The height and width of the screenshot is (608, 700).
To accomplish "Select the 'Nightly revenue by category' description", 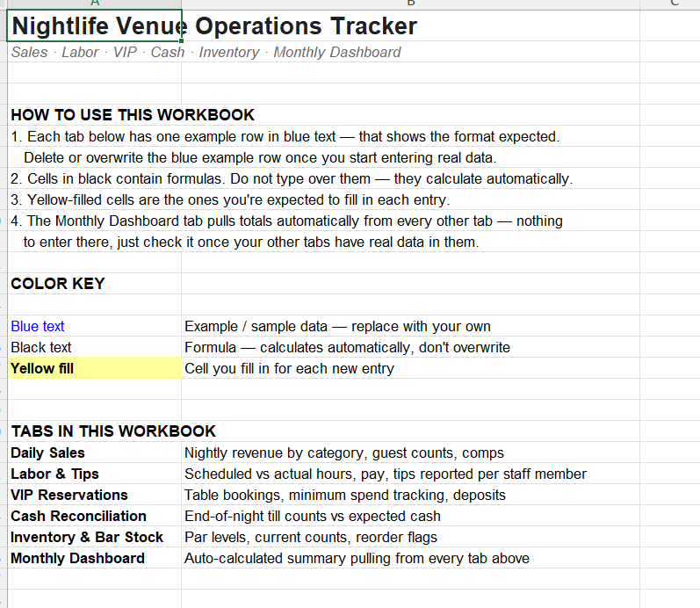I will click(410, 452).
